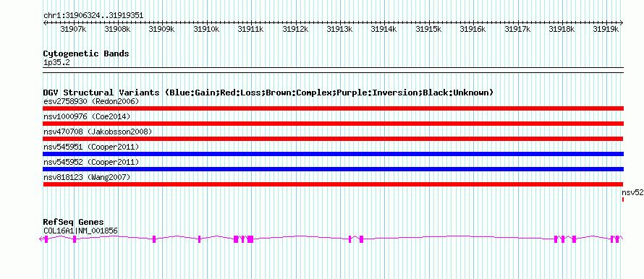Click the DGV Structural Variants track title

click(268, 93)
